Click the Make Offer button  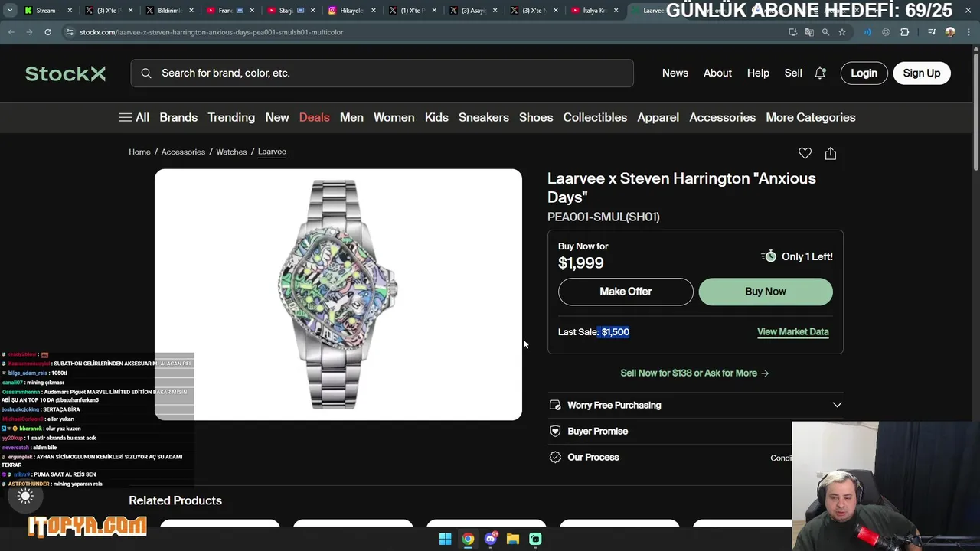626,292
